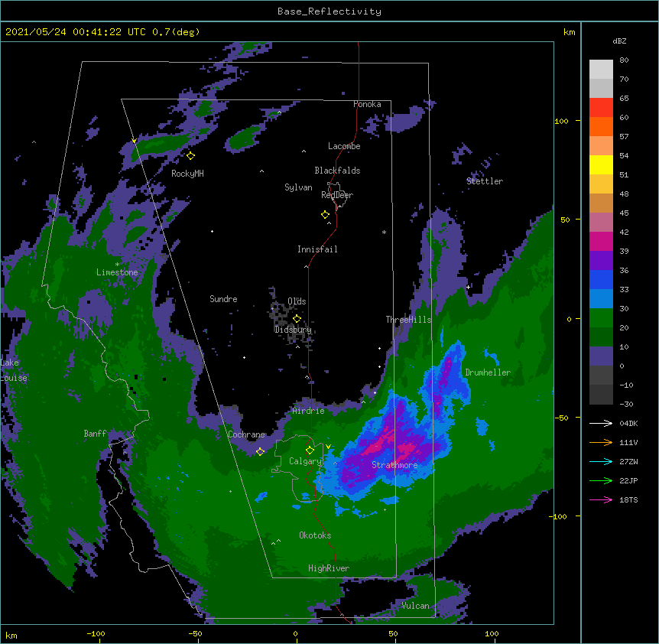Click the RockyMH label

pyautogui.click(x=187, y=174)
